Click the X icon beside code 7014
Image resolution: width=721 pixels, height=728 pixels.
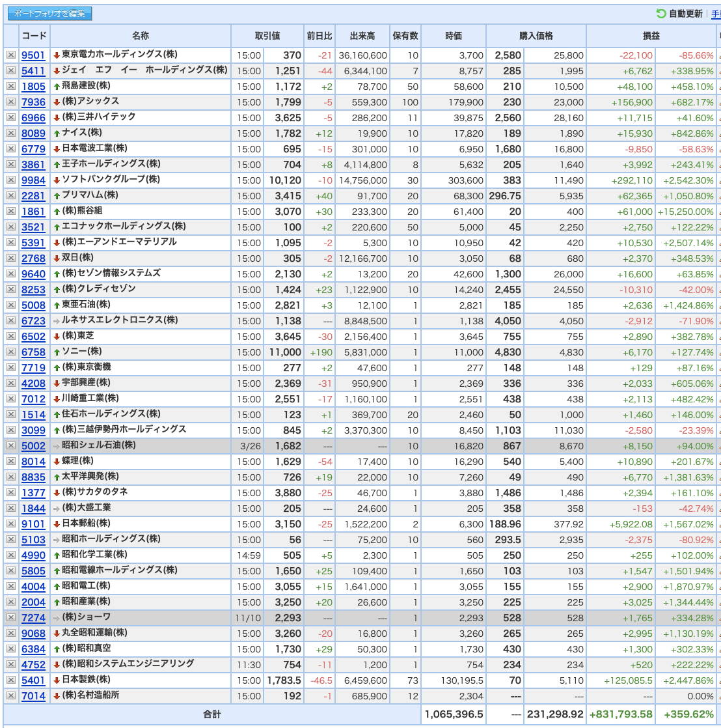click(x=11, y=696)
